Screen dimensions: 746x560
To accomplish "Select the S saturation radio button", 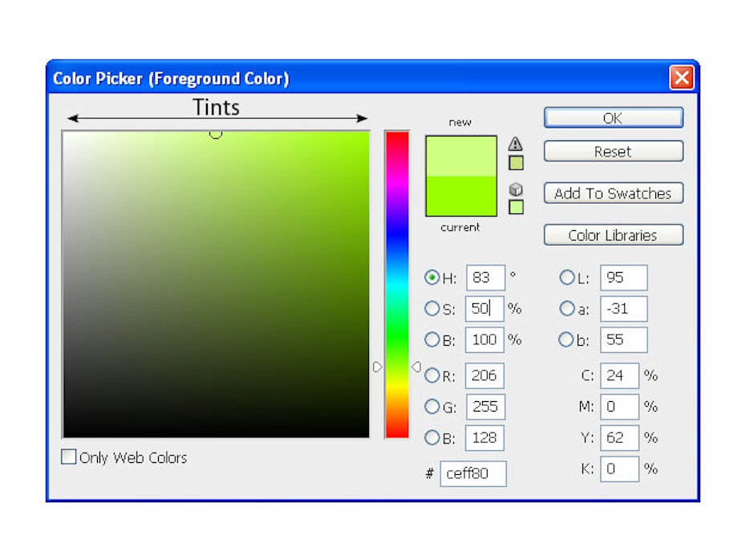I will 432,309.
